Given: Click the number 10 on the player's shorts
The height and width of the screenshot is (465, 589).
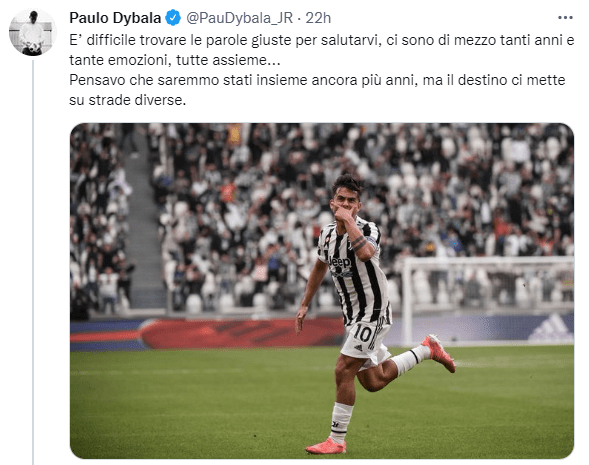Looking at the screenshot, I should tap(362, 333).
